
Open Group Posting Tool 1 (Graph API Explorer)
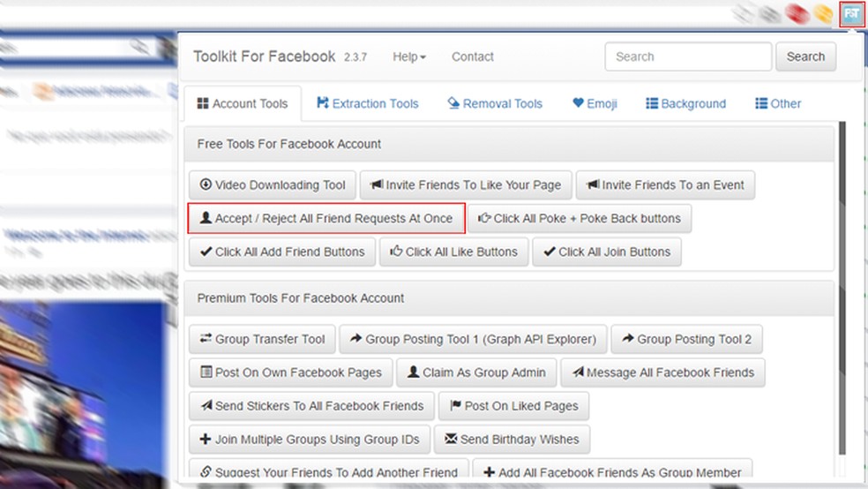(474, 339)
